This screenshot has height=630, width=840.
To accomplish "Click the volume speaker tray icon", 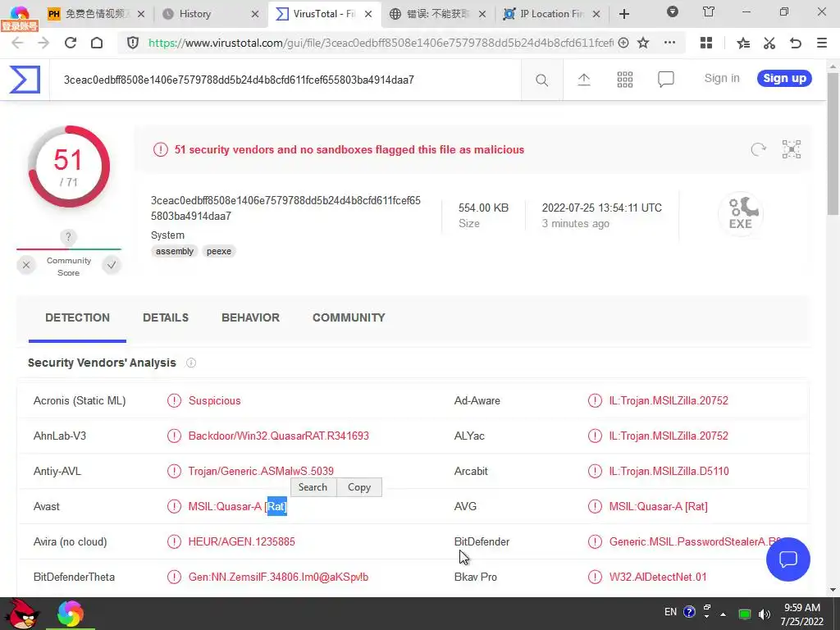I will [x=765, y=614].
